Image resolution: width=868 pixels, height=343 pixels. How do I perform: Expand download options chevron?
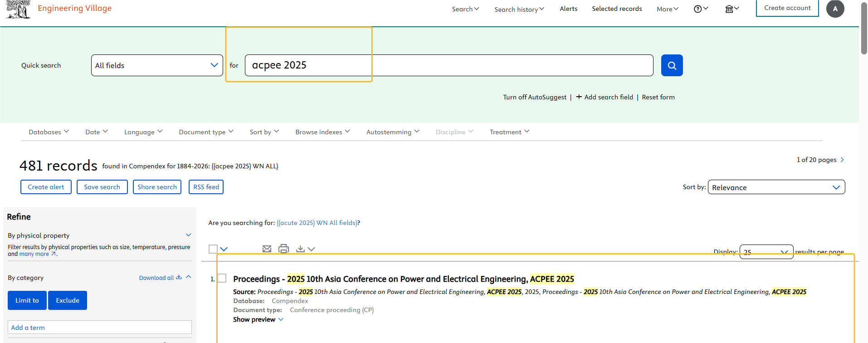311,249
